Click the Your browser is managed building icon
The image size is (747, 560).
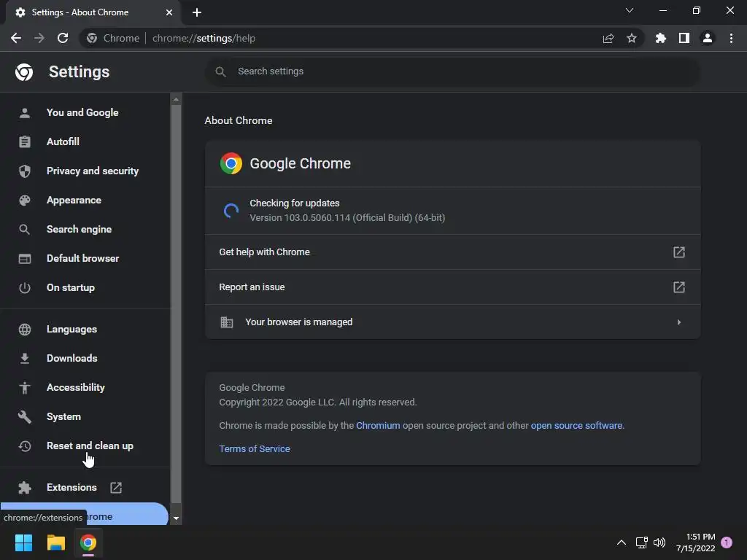[227, 322]
